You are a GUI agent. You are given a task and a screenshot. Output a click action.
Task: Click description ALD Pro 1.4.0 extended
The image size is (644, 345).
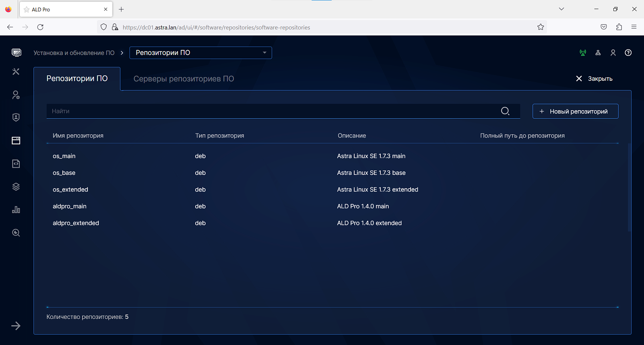(369, 223)
